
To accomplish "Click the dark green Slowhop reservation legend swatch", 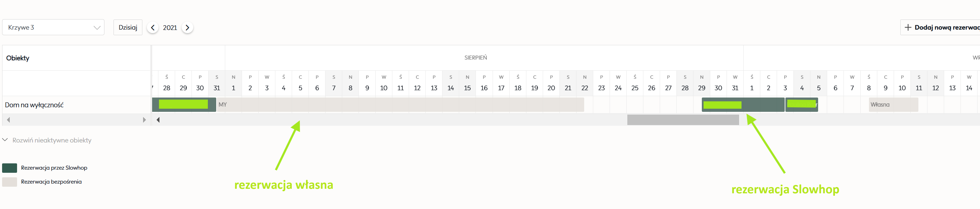I will coord(9,168).
